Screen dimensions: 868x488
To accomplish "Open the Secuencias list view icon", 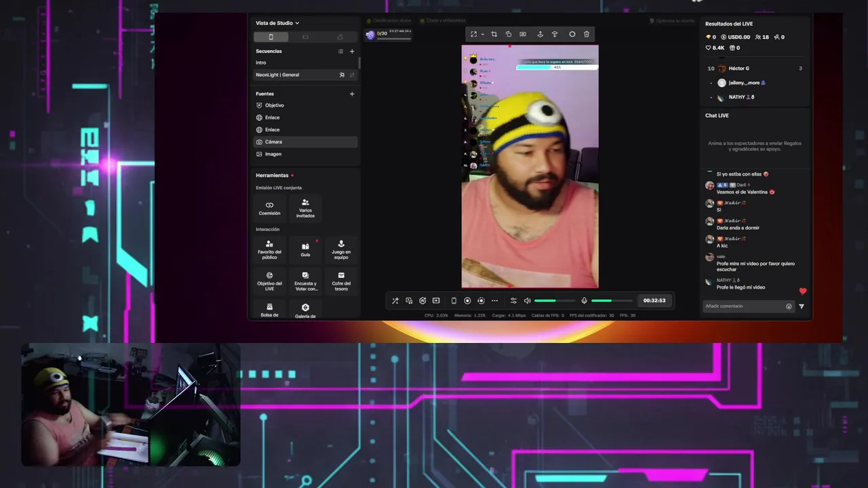I will (x=340, y=52).
